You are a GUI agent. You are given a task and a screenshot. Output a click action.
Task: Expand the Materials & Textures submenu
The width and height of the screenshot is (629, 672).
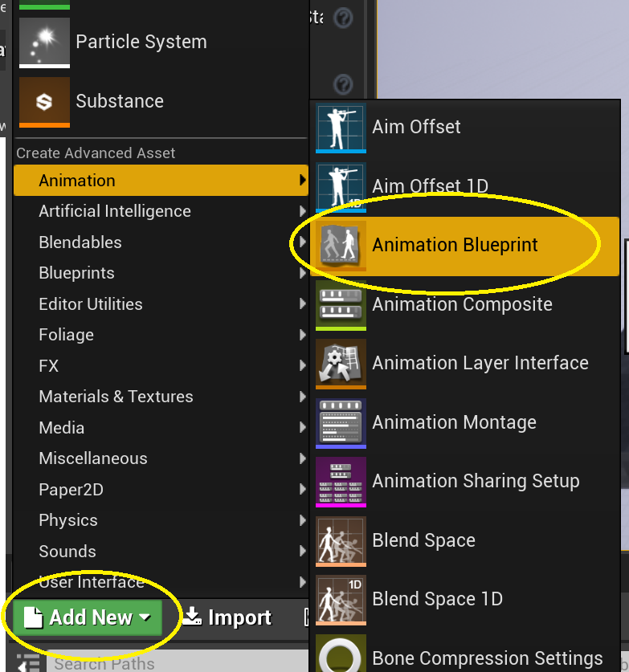116,397
